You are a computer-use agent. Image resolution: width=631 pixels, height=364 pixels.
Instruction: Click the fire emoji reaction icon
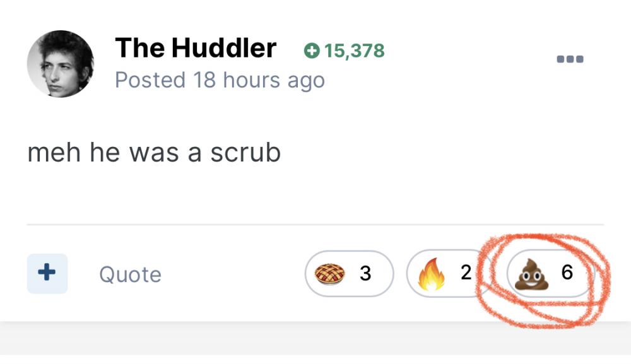pyautogui.click(x=432, y=274)
